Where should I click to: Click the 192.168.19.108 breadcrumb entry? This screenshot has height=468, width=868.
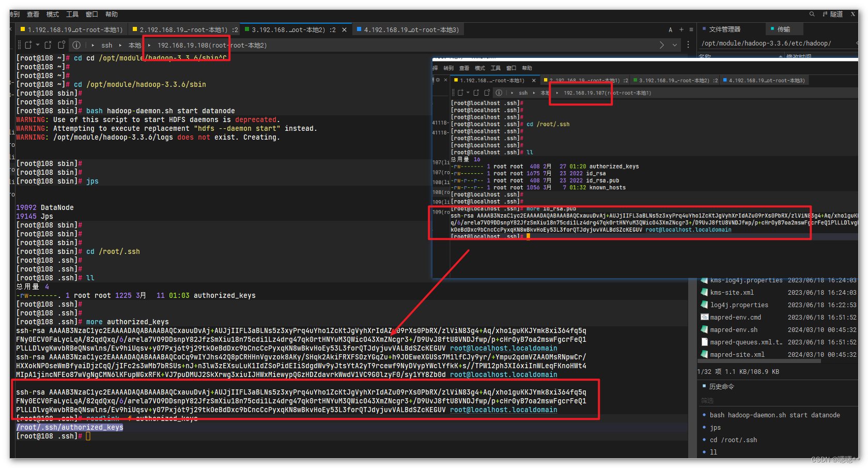(x=212, y=46)
